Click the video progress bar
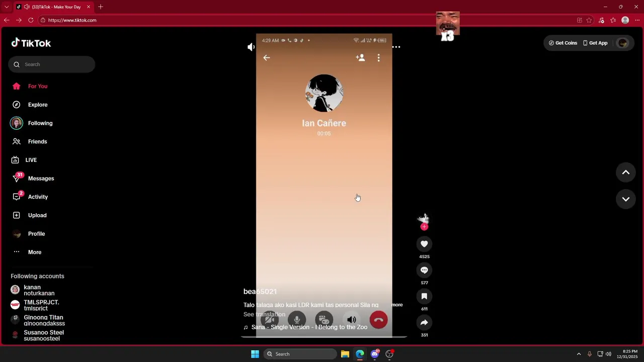The image size is (644, 362). click(x=324, y=337)
